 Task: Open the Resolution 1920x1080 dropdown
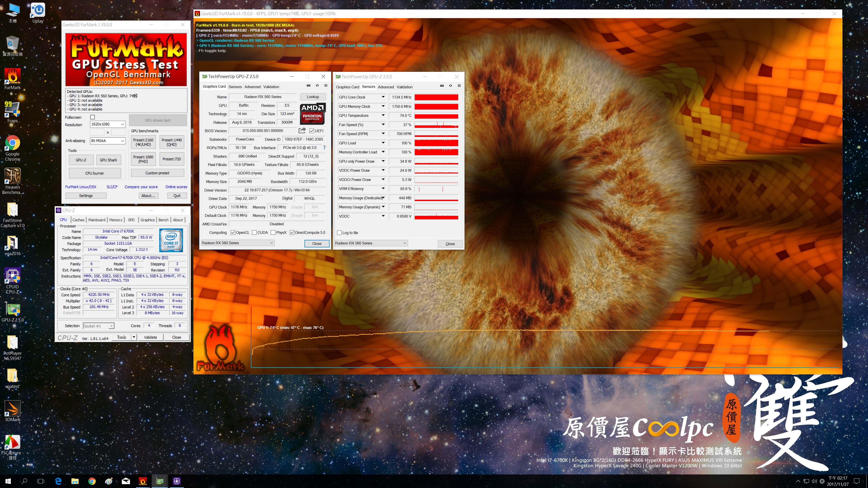pos(108,124)
